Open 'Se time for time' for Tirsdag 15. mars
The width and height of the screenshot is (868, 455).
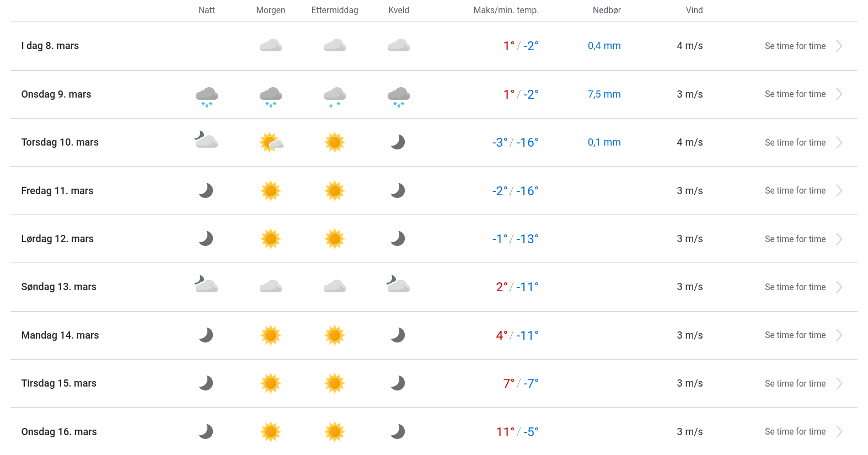pos(795,384)
